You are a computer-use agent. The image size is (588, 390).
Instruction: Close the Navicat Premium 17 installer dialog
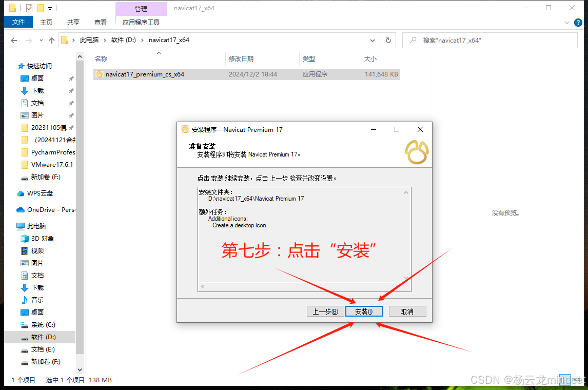420,129
